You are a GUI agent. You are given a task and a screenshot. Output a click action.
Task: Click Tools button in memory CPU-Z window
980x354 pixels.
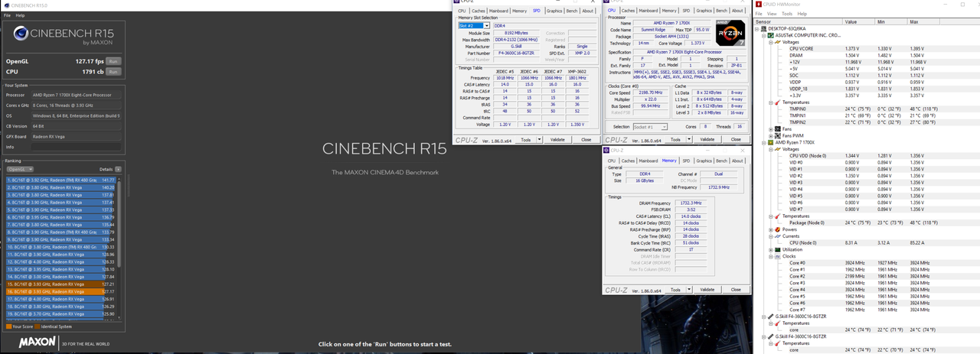pos(675,290)
